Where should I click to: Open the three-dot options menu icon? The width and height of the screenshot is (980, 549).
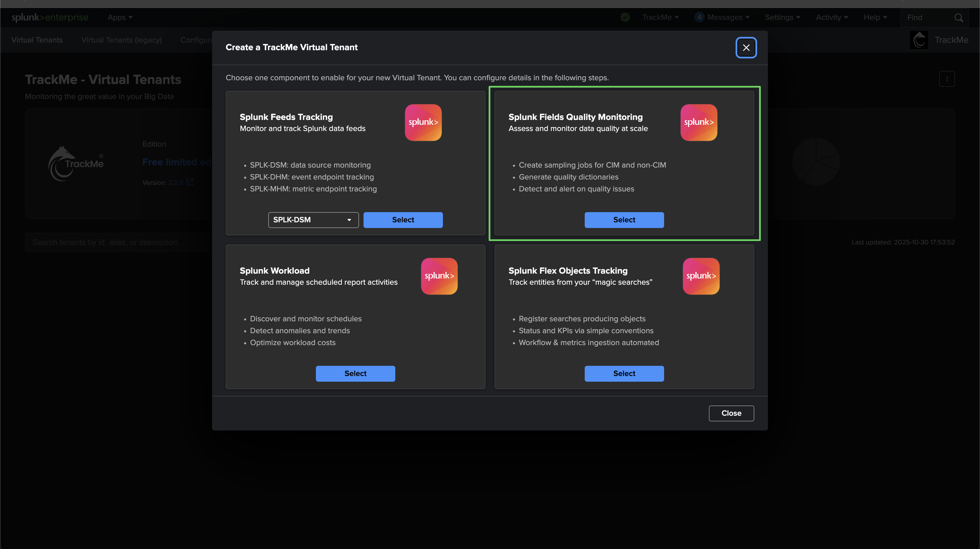coord(947,79)
